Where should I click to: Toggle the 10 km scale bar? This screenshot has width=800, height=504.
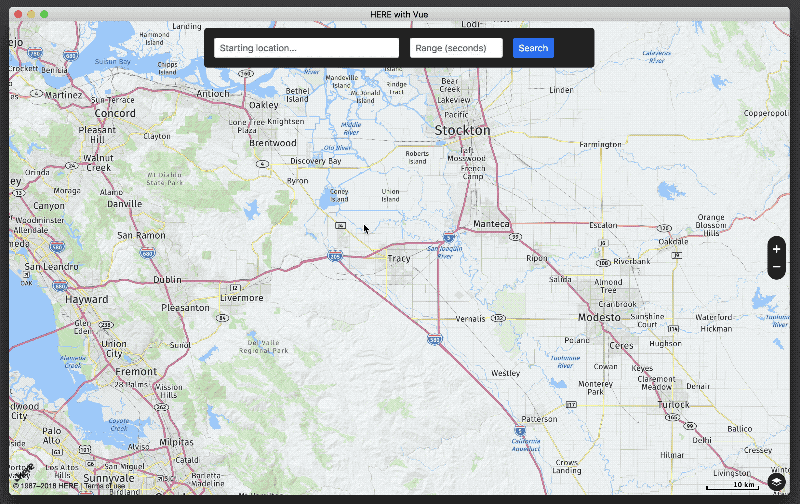tap(733, 485)
